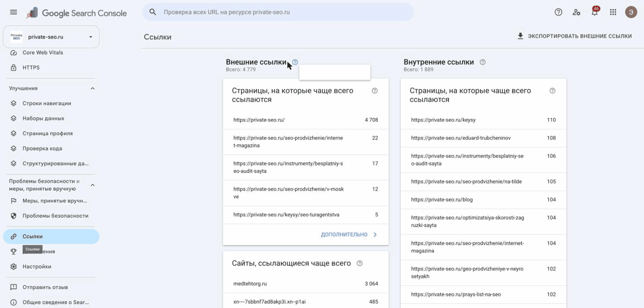Open user and permissions settings icon

click(577, 12)
